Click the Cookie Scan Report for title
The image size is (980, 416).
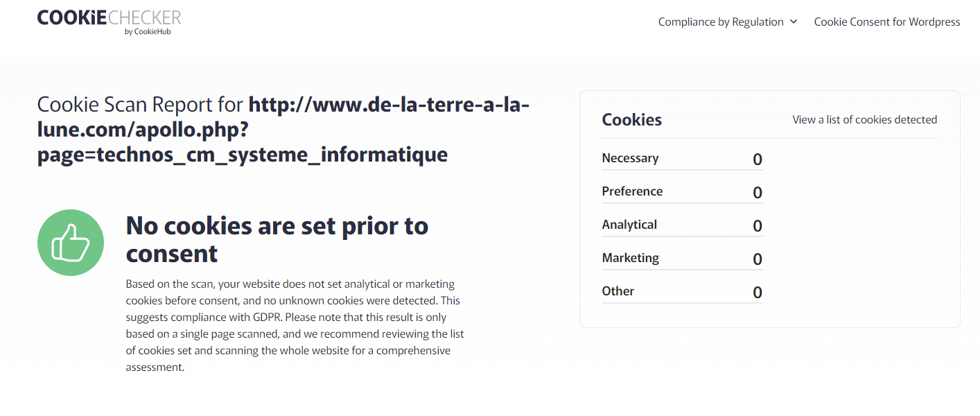141,105
